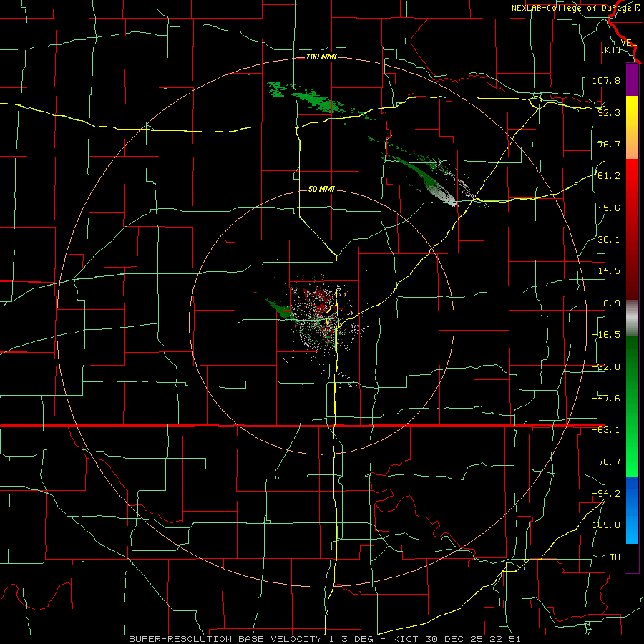Click the [KT] units label

point(611,49)
